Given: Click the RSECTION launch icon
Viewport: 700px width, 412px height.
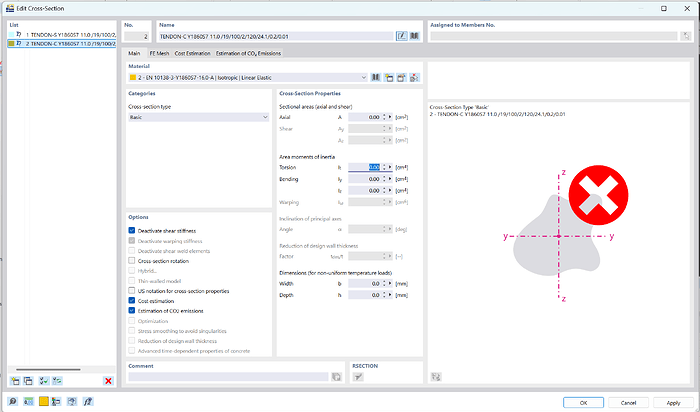Looking at the screenshot, I should point(358,377).
